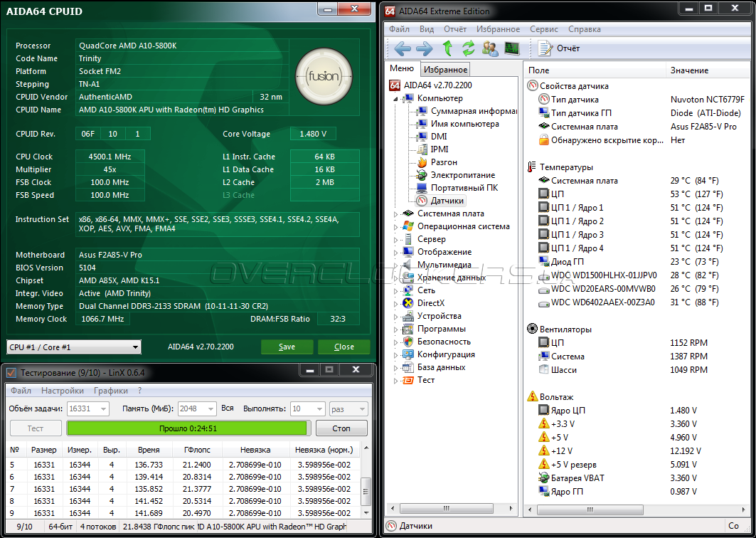Screen dimensions: 756x538
Task: Open the CPU #1 / Core #1 dropdown
Action: (74, 347)
